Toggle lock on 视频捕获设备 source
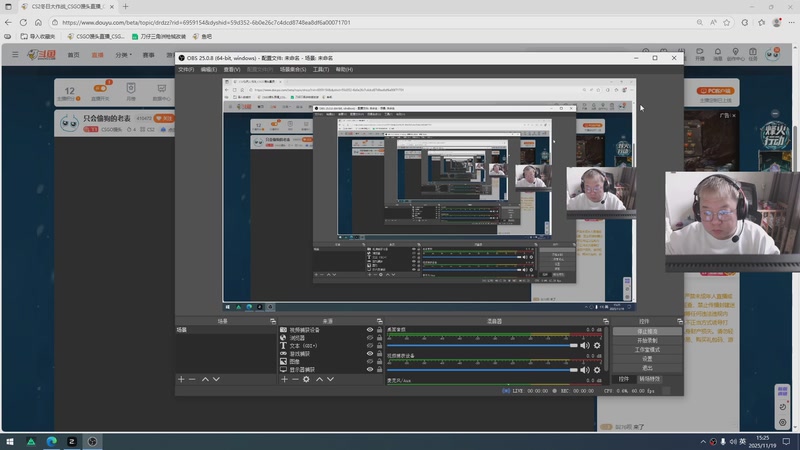The image size is (800, 450). pos(379,330)
